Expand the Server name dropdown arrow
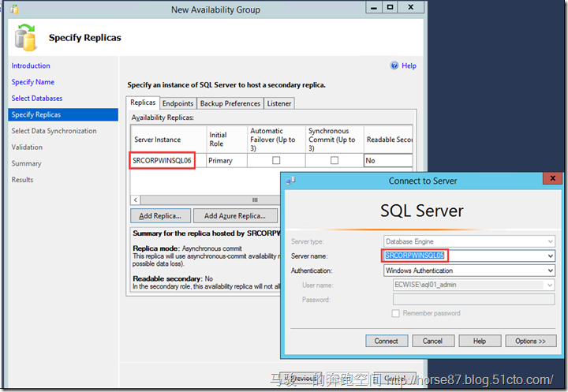The height and width of the screenshot is (392, 568). click(551, 256)
